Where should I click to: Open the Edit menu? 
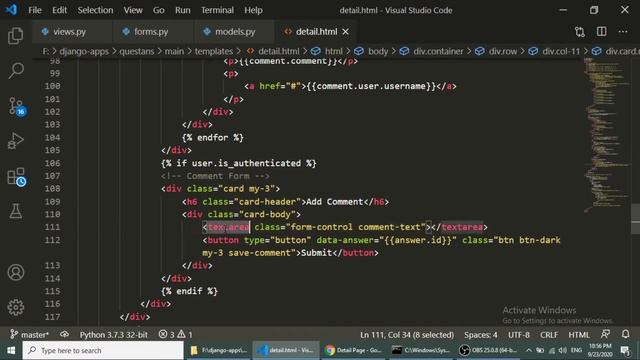(x=59, y=10)
